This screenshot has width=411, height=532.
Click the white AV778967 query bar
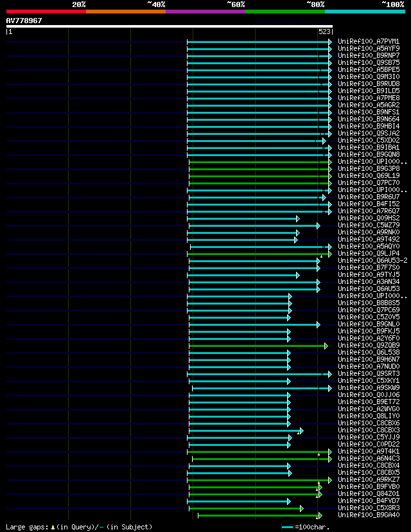click(x=169, y=26)
